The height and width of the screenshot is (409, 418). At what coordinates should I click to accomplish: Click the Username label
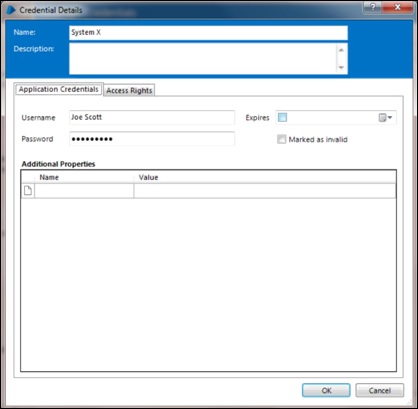click(38, 118)
